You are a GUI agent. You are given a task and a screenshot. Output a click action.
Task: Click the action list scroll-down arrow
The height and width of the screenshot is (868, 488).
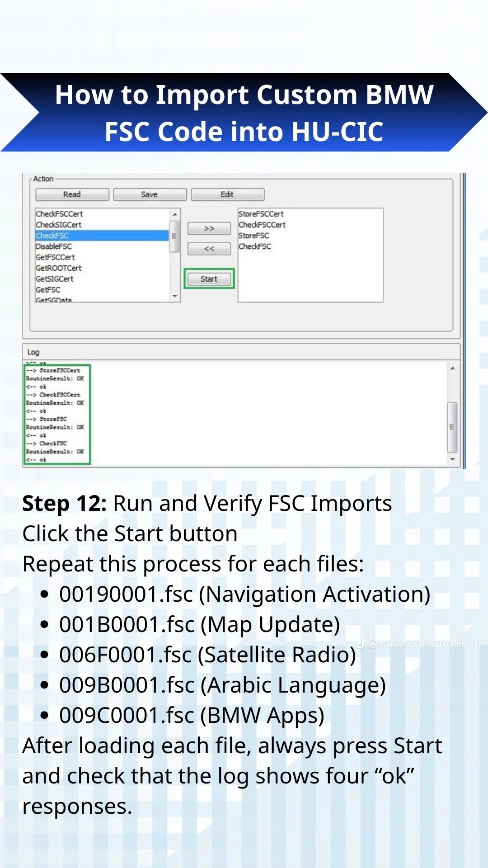(175, 297)
